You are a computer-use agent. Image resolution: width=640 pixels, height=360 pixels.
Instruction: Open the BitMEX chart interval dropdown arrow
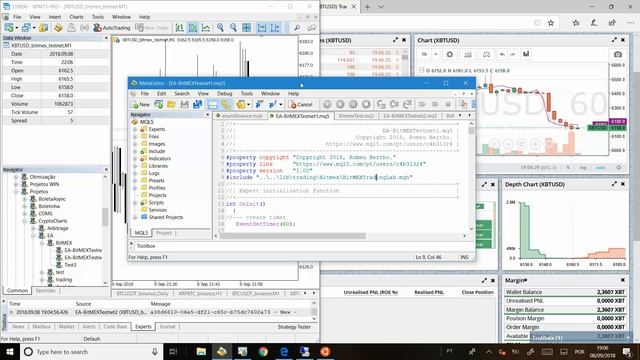[436, 54]
